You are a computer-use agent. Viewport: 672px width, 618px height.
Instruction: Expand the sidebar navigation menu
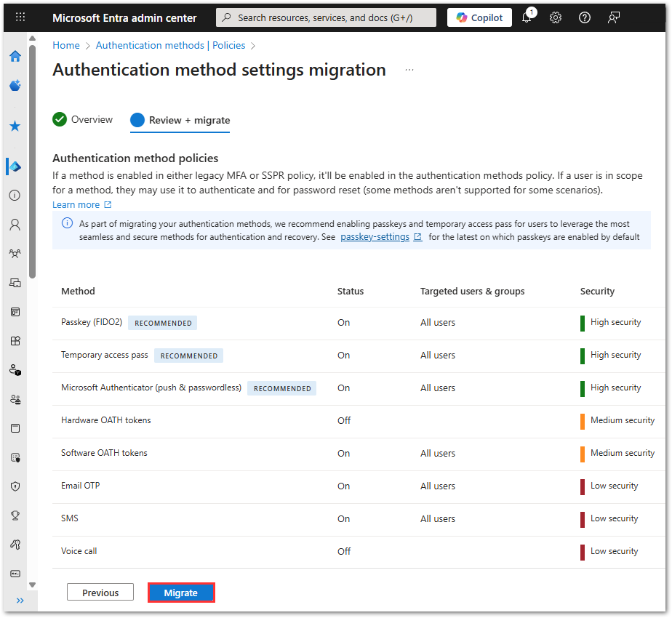20,601
